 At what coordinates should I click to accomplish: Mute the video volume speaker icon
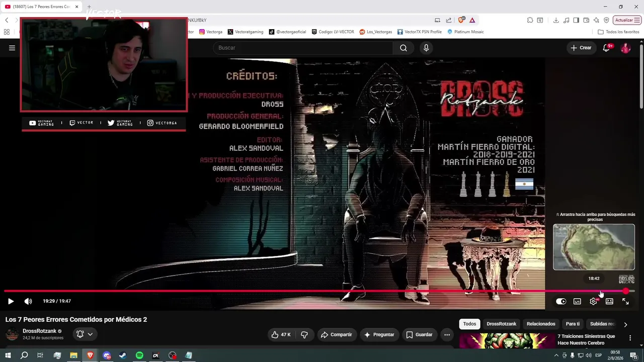[28, 301]
